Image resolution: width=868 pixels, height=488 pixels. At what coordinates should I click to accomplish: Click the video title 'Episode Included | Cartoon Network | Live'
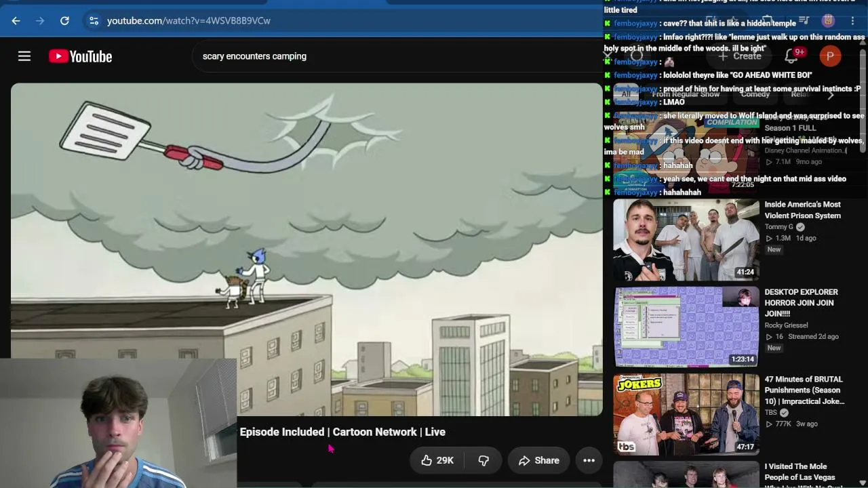click(x=342, y=432)
